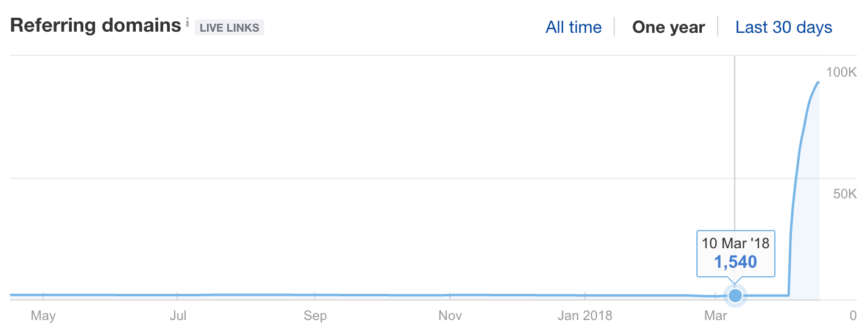Screen dimensions: 868x331
Task: Click the Nov x-axis label
Action: pos(450,316)
